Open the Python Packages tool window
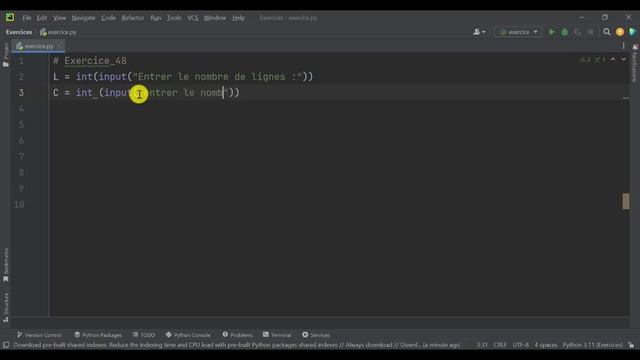This screenshot has width=640, height=360. (x=98, y=335)
